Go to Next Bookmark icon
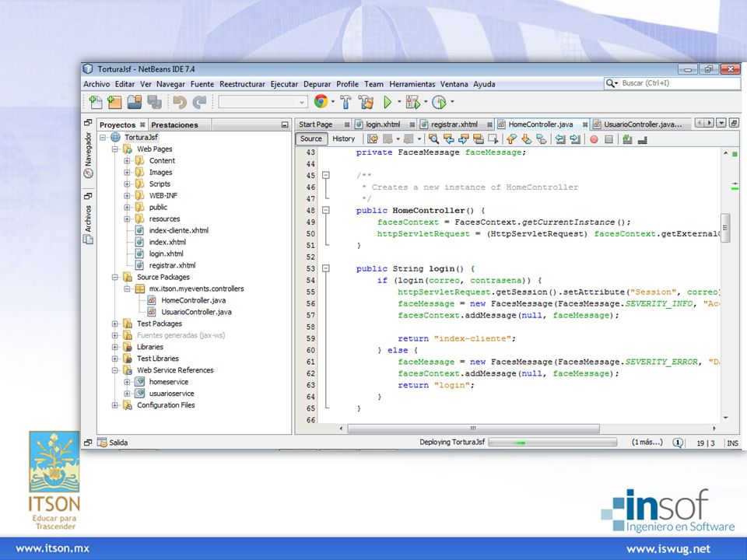Image resolution: width=747 pixels, height=560 pixels. [x=527, y=139]
